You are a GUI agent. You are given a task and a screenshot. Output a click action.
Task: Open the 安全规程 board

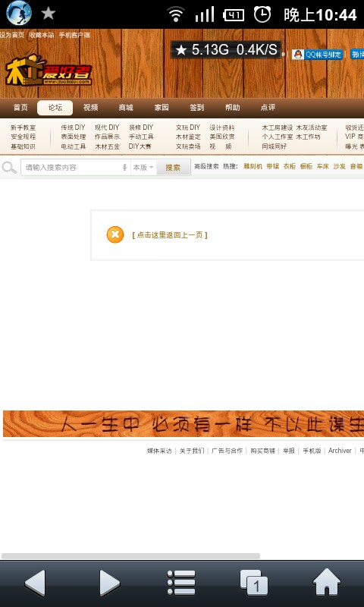click(24, 137)
